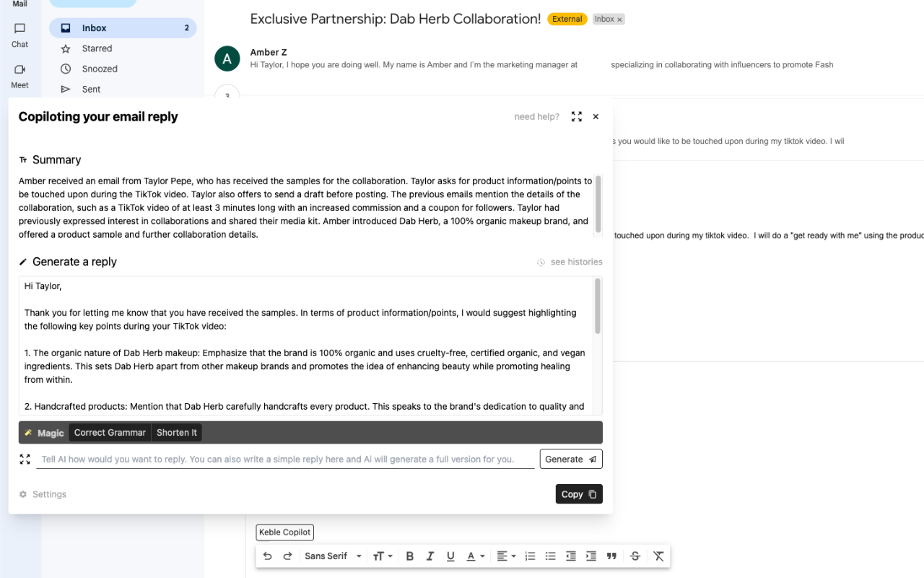Expand the Copilot dialog to fullscreen
This screenshot has height=578, width=924.
(576, 116)
